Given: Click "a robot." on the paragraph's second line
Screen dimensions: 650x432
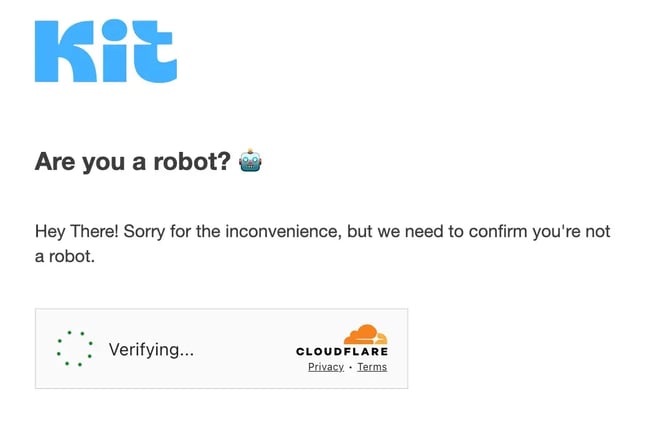Looking at the screenshot, I should (64, 256).
